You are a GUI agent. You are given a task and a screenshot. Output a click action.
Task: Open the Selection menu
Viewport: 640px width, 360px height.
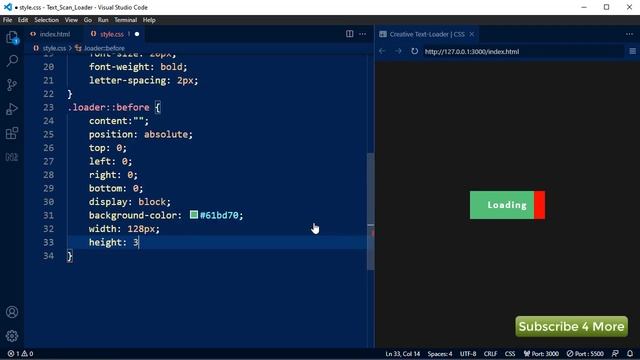47,20
